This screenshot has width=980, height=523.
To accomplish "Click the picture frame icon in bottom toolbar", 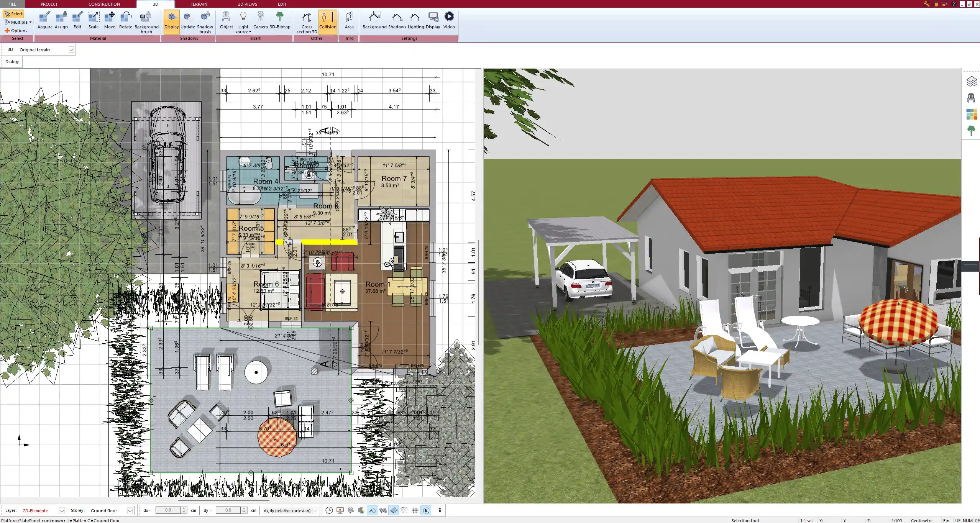I will click(361, 510).
